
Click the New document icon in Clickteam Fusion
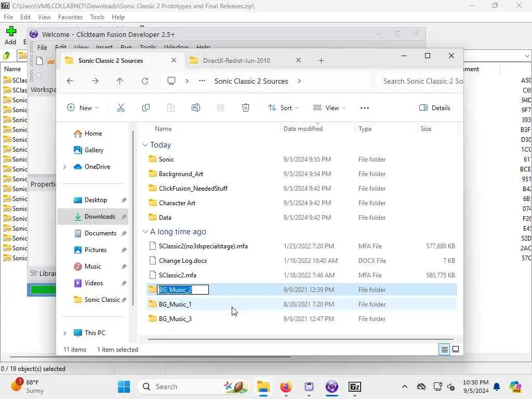[39, 61]
